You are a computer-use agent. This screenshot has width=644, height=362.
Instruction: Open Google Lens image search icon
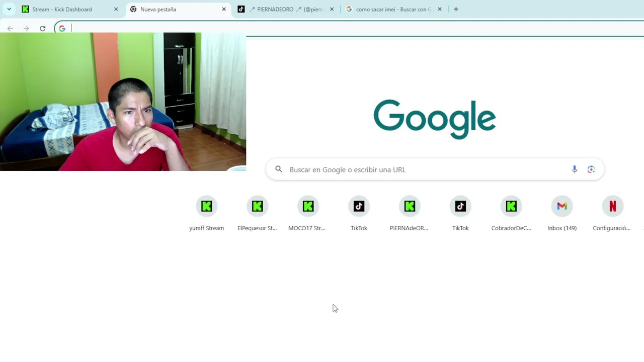(x=591, y=169)
